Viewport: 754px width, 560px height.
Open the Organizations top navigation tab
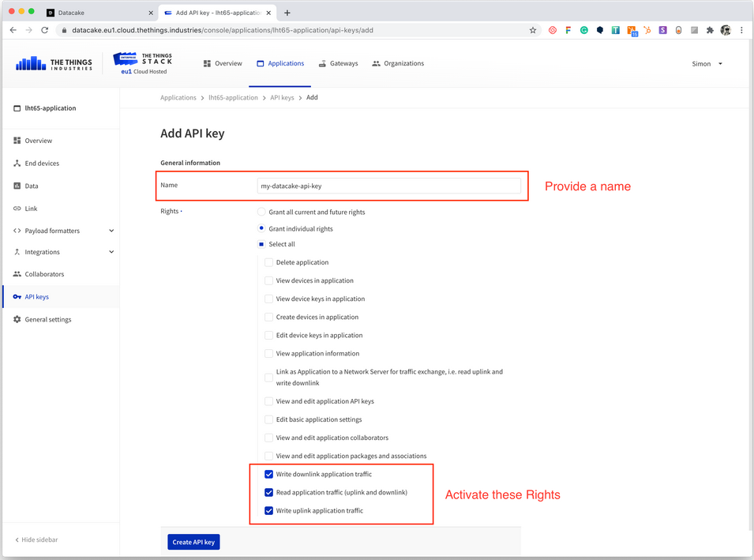[x=398, y=63]
